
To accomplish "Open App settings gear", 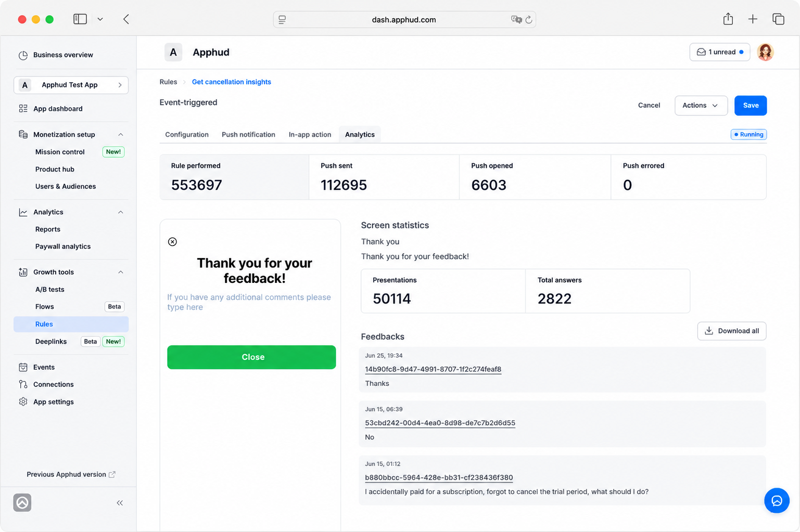I will coord(23,401).
